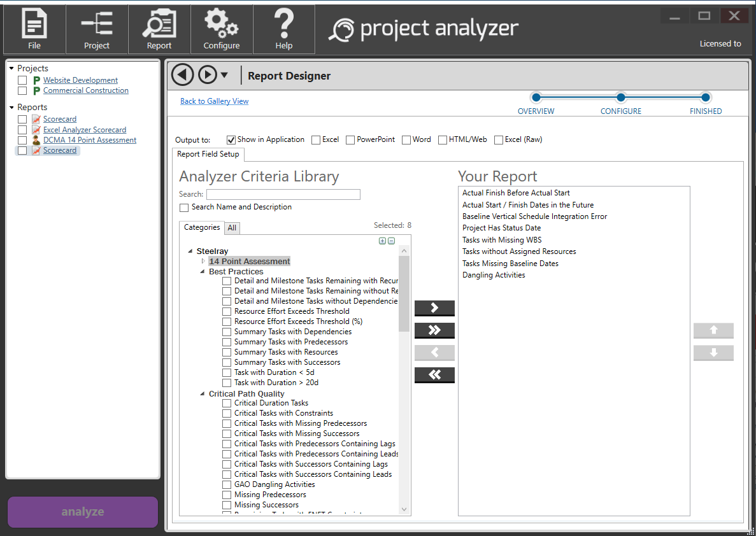Image resolution: width=756 pixels, height=536 pixels.
Task: Open the Help question mark icon
Action: coord(284,29)
